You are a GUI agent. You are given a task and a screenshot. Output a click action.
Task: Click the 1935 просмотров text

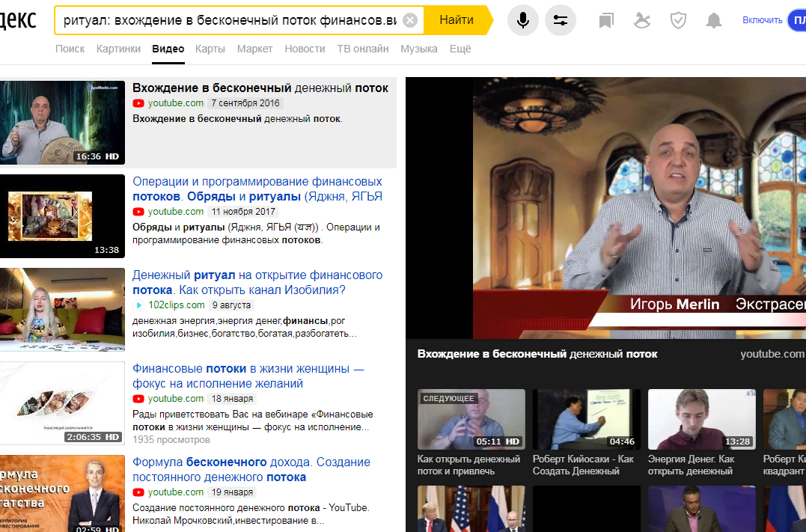click(171, 440)
